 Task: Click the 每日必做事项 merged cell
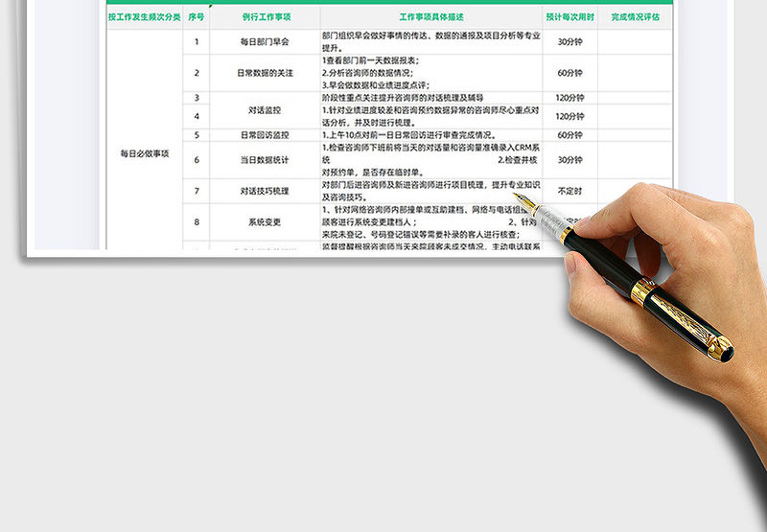(x=145, y=152)
